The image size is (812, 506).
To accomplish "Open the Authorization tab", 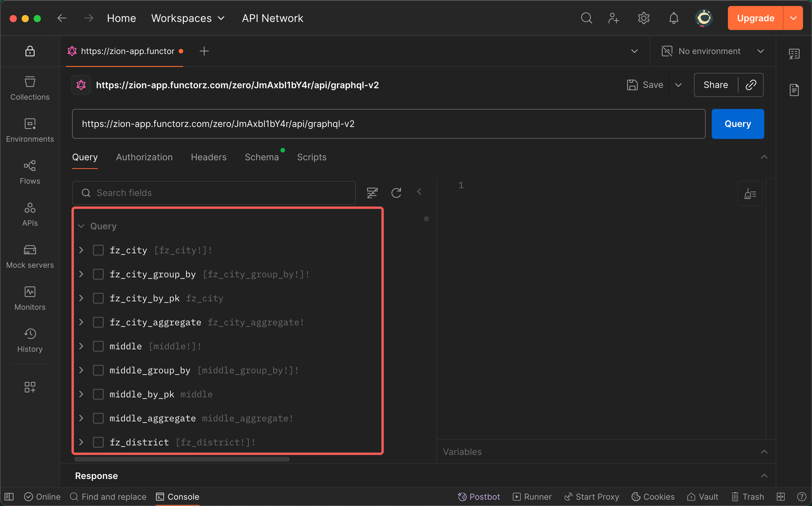I will [x=144, y=157].
